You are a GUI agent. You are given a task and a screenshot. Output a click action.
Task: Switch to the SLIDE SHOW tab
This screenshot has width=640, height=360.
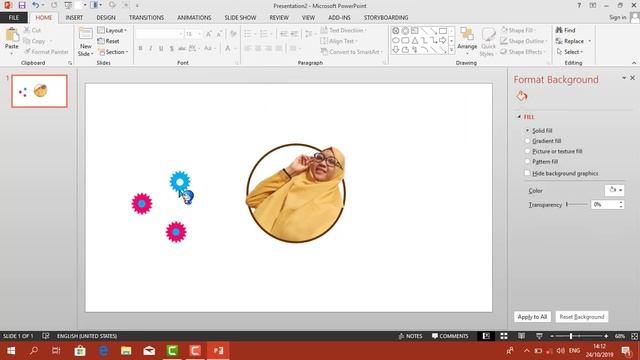click(x=240, y=18)
